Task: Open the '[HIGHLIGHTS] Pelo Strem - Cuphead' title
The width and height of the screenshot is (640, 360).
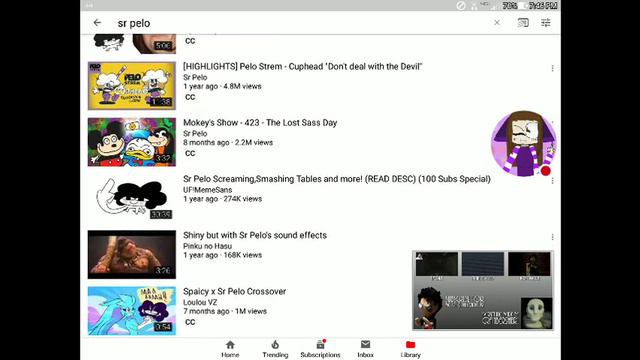Action: tap(302, 67)
